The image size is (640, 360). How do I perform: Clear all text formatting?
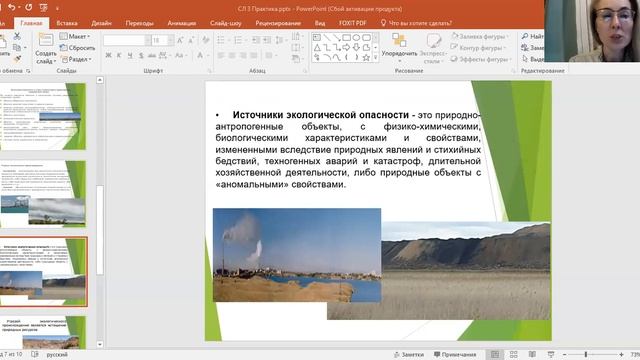(x=206, y=40)
